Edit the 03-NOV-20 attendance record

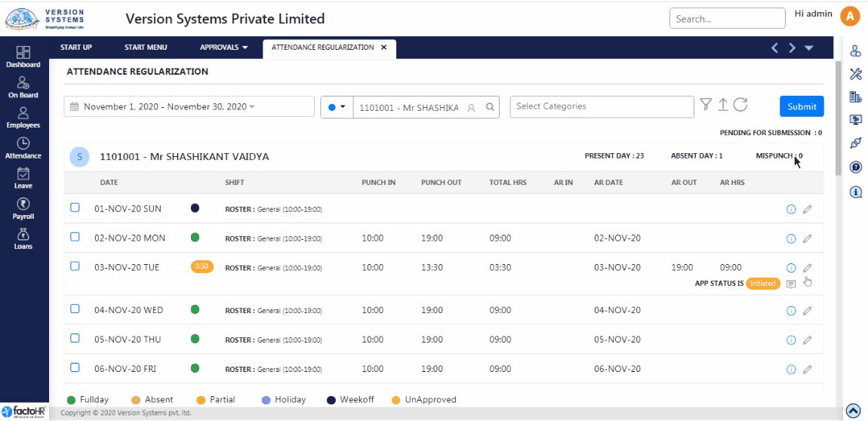tap(807, 268)
